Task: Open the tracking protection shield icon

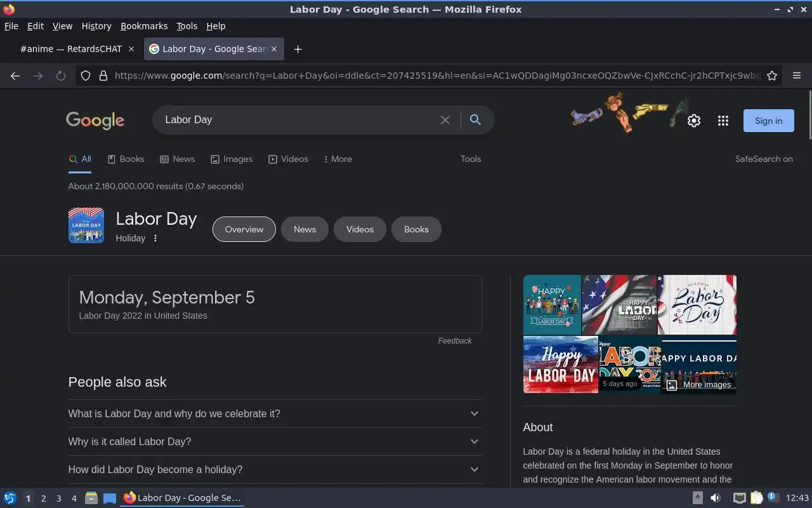Action: click(86, 76)
